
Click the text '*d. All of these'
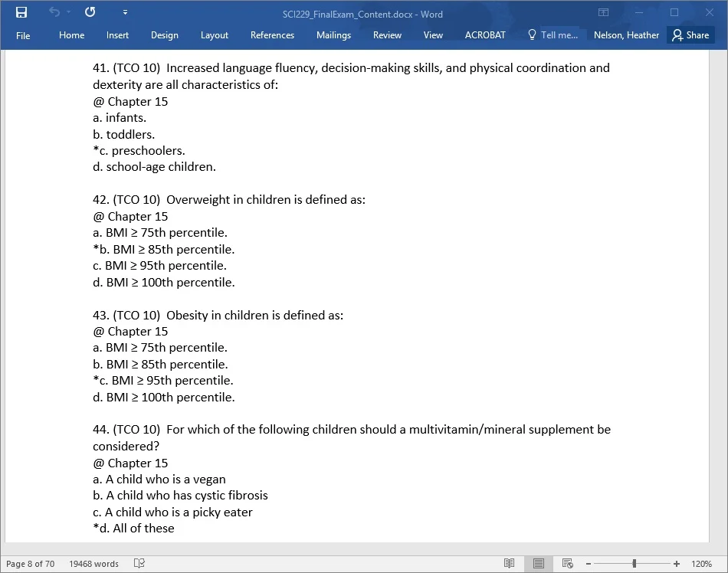(x=133, y=529)
